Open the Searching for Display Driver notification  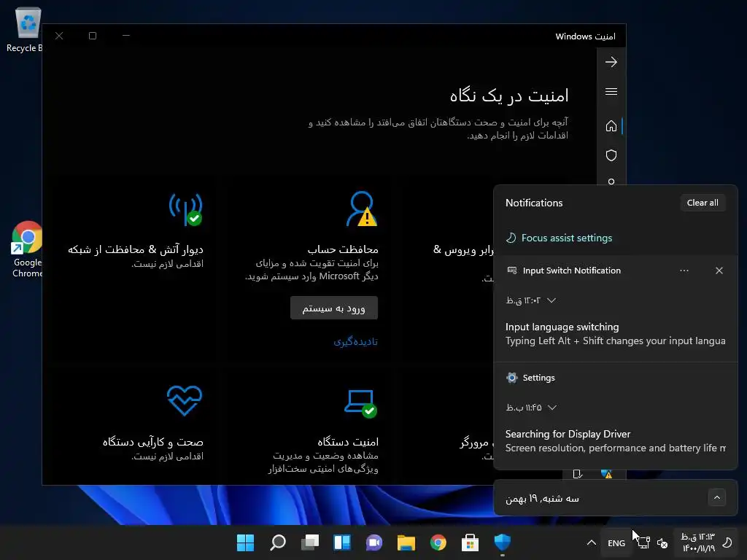615,441
